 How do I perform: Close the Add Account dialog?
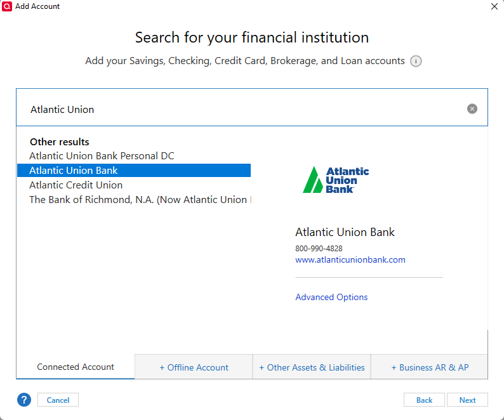[494, 6]
